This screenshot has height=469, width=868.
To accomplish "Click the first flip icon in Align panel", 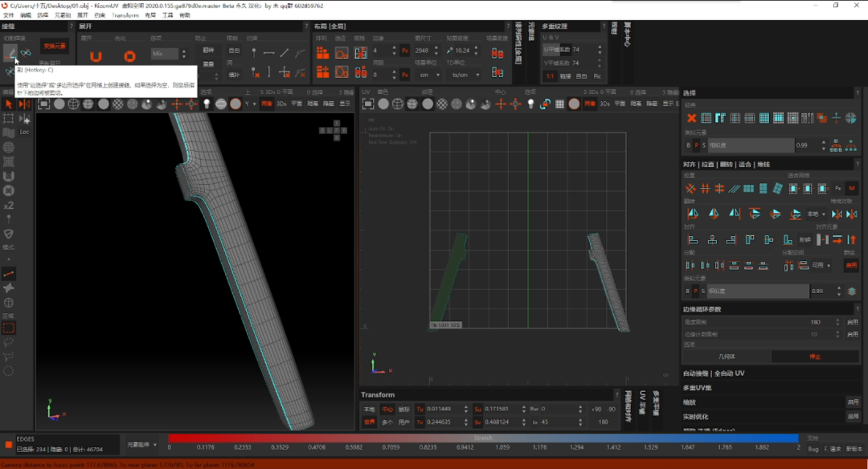I will click(693, 214).
